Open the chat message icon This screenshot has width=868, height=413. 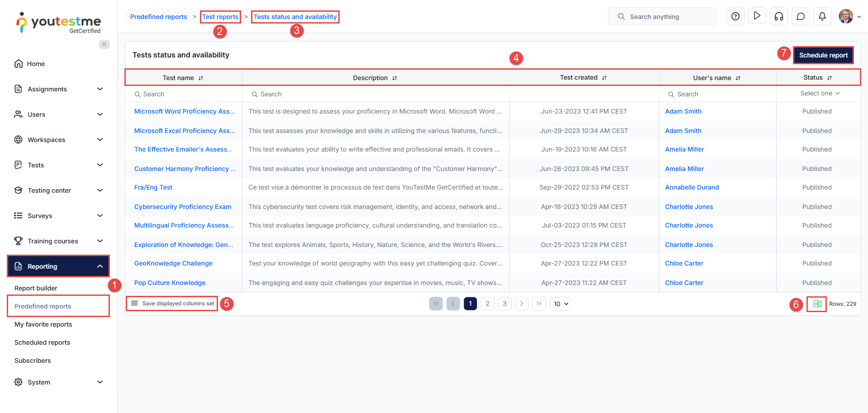coord(800,17)
